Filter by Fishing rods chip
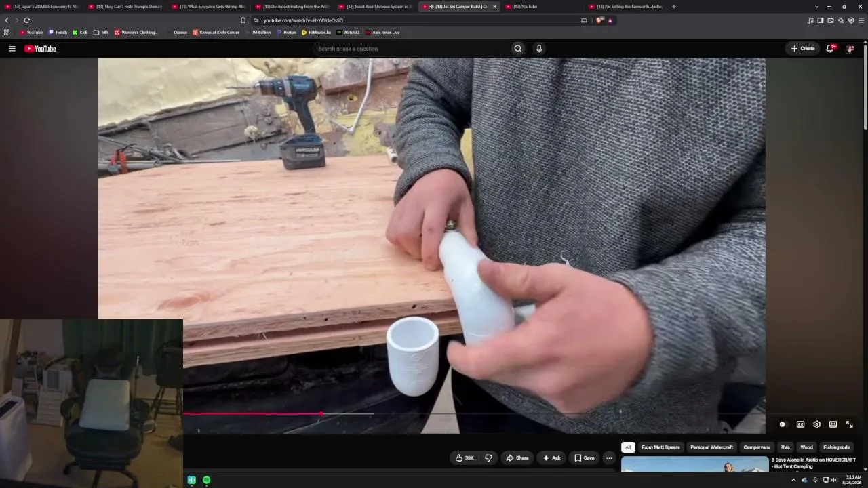This screenshot has width=868, height=488. point(836,447)
